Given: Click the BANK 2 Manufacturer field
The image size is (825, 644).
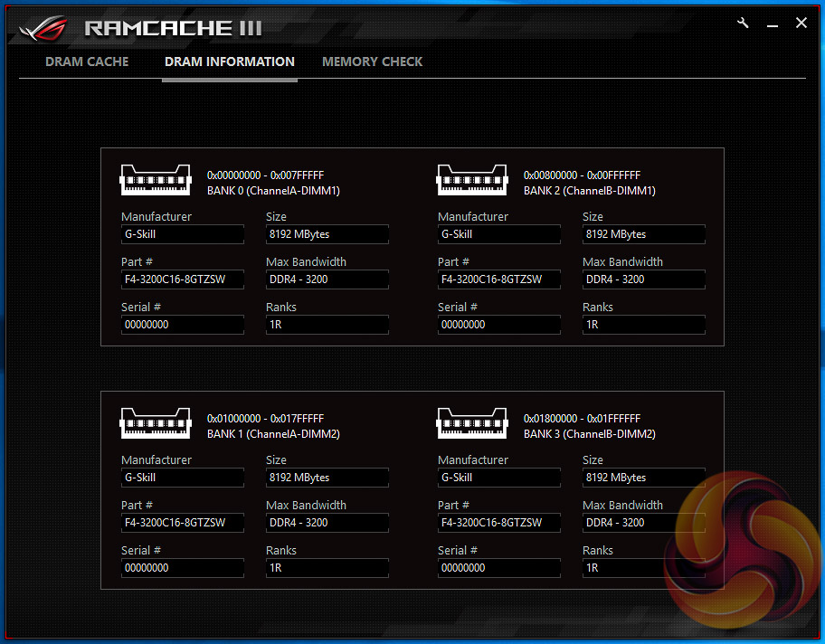Looking at the screenshot, I should point(498,234).
